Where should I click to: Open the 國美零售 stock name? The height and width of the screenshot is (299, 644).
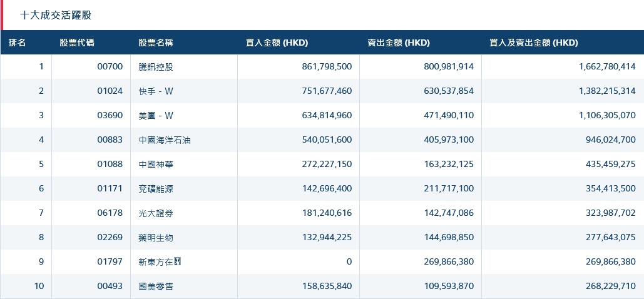click(156, 286)
